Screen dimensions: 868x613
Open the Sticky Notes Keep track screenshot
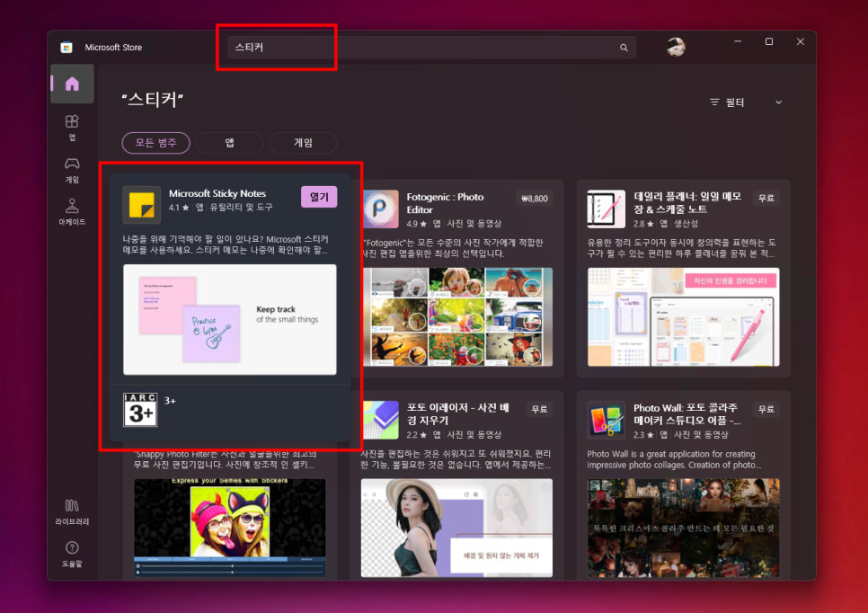coord(230,319)
